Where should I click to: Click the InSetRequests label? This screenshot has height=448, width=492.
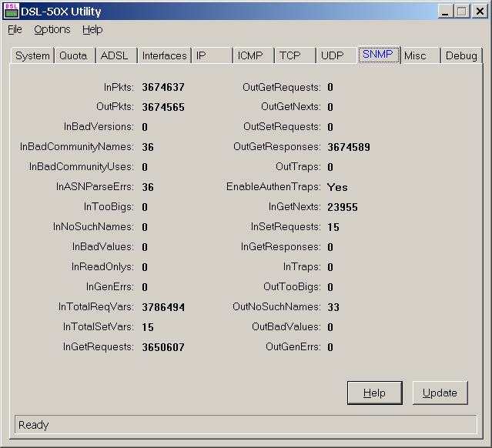286,227
